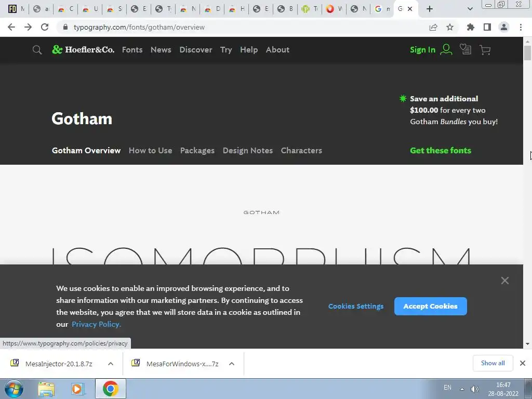The width and height of the screenshot is (532, 399).
Task: Open the Help menu item
Action: point(249,50)
